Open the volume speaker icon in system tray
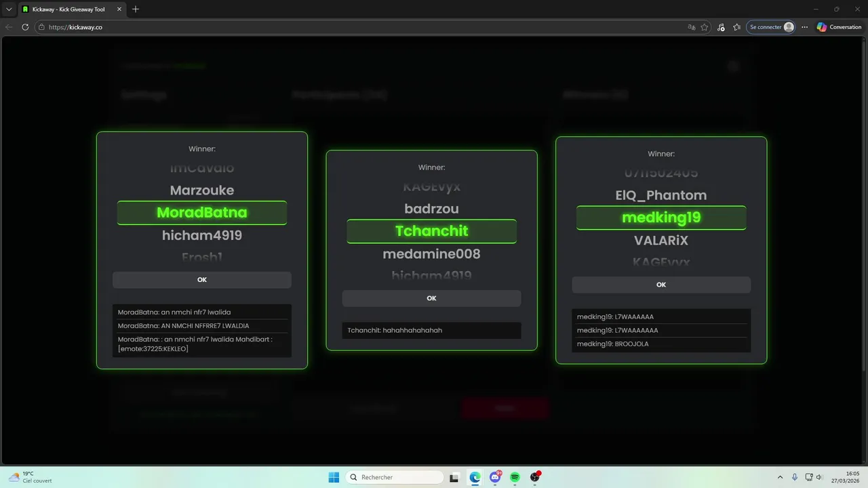This screenshot has height=488, width=868. point(819,477)
